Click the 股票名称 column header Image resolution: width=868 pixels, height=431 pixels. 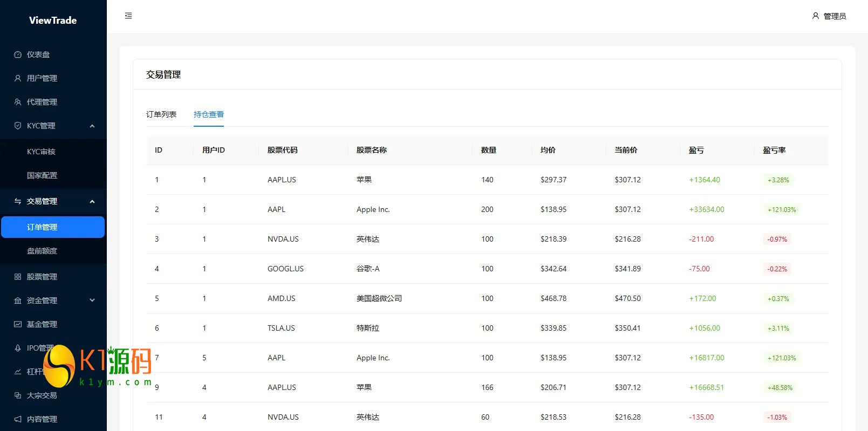(x=372, y=150)
